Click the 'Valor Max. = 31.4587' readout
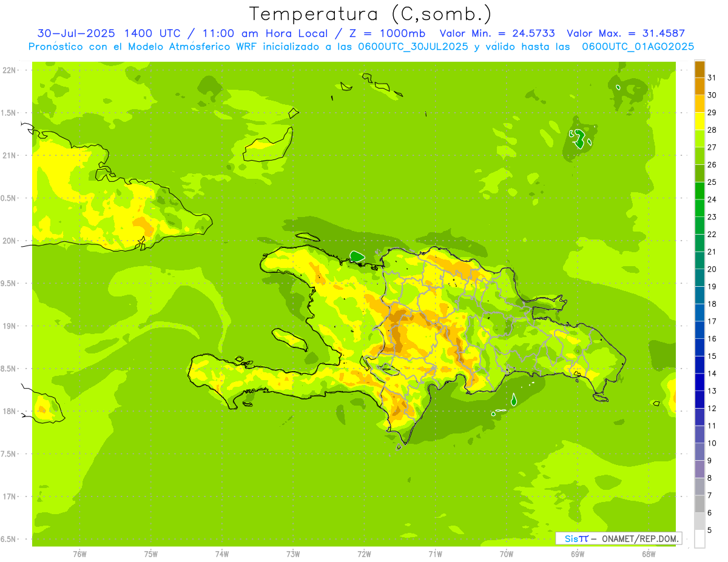This screenshot has height=562, width=728. [625, 33]
